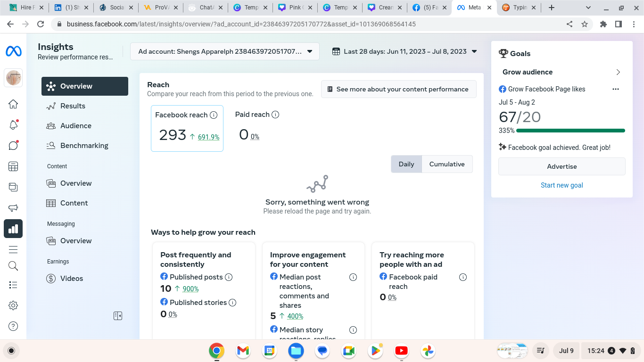The image size is (644, 362).
Task: Show info for Published stories
Action: click(x=232, y=303)
